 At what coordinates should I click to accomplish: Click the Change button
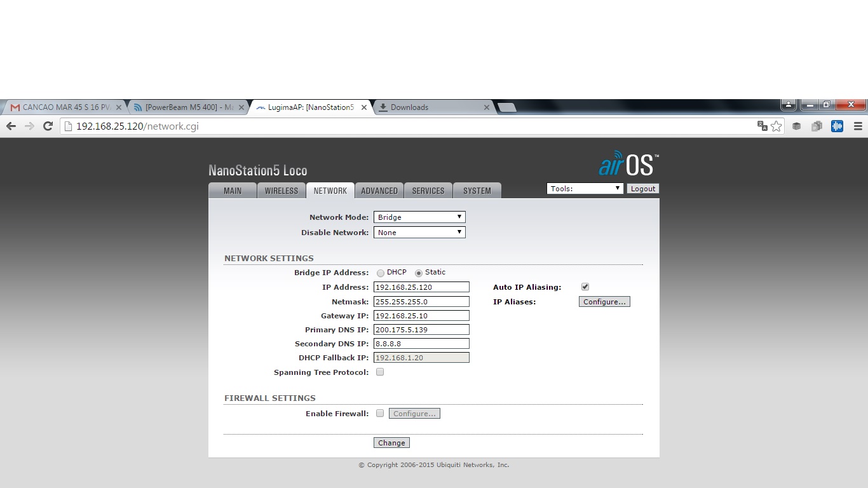(x=391, y=443)
